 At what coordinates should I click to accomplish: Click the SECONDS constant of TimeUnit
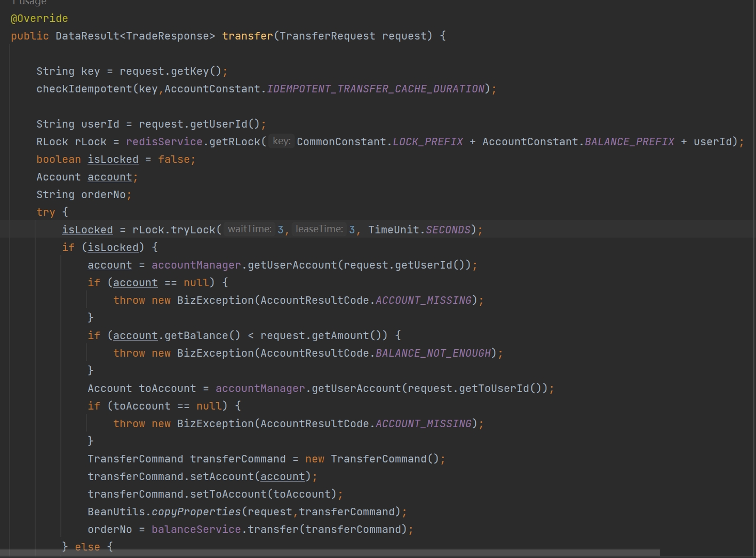click(448, 230)
